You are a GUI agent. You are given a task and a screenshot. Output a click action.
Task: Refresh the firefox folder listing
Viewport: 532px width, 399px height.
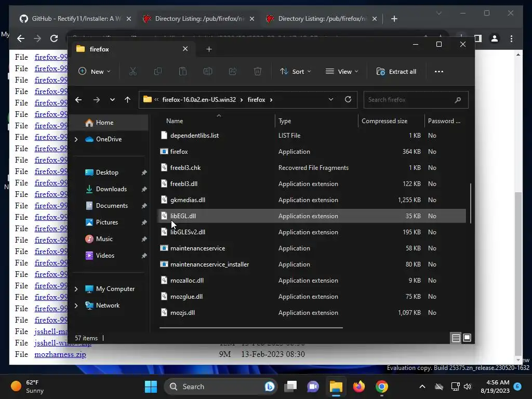(348, 99)
